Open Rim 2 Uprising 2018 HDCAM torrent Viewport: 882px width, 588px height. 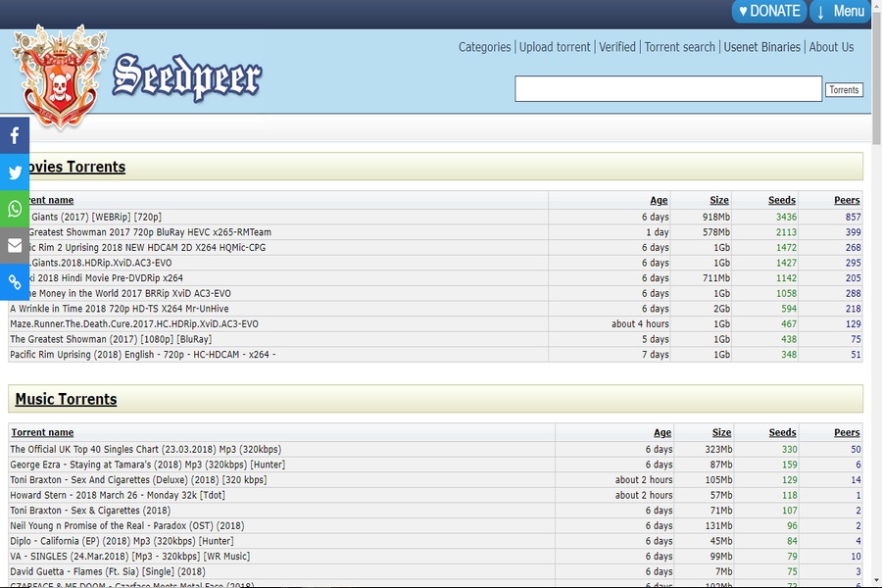(x=147, y=248)
